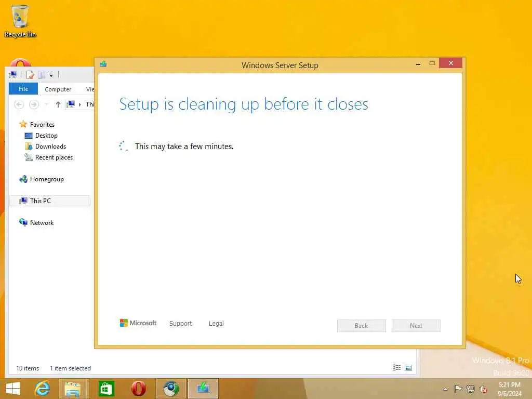Viewport: 532px width, 399px height.
Task: Open the Legal link in Setup
Action: [216, 323]
